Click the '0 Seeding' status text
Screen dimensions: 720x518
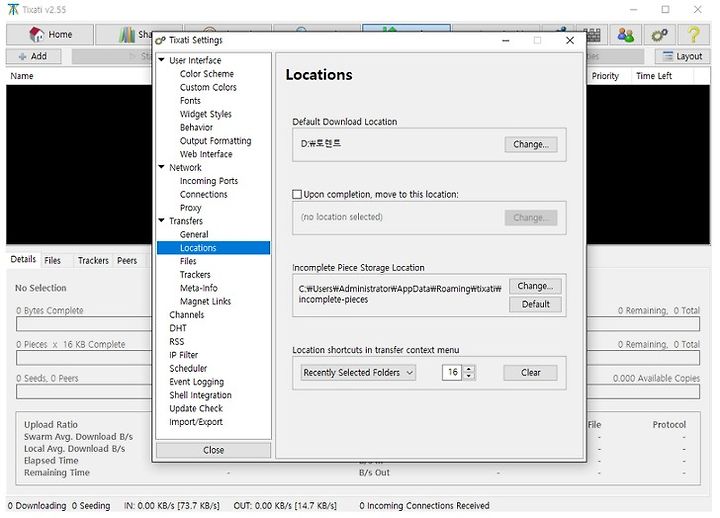tap(91, 506)
